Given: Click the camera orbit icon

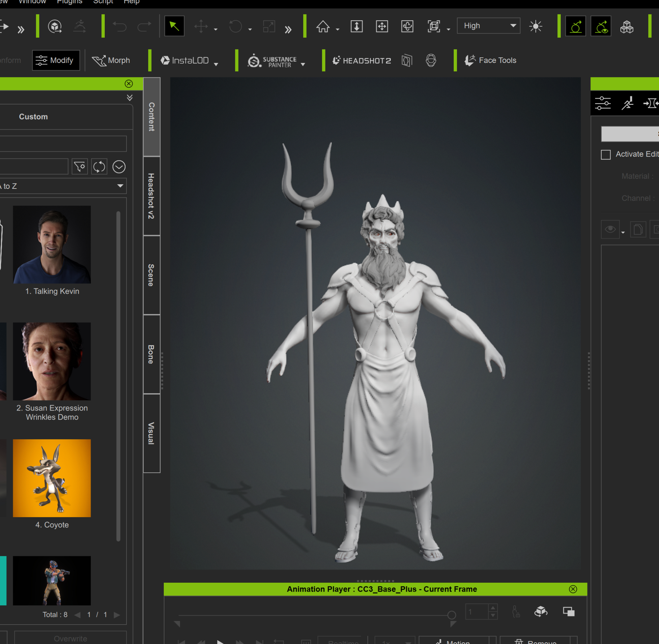Looking at the screenshot, I should 407,26.
